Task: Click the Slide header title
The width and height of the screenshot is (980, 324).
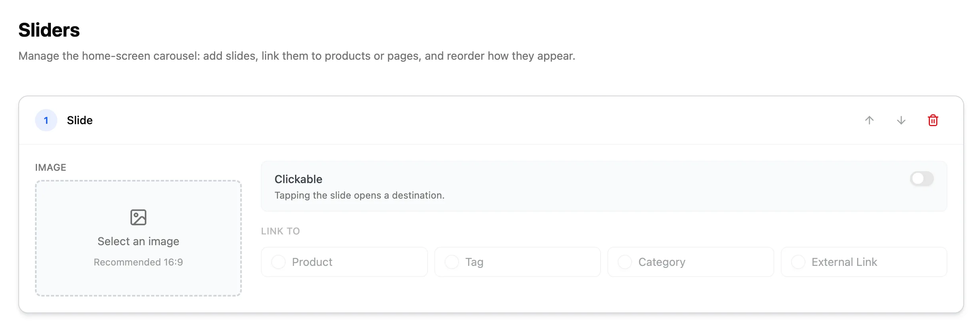Action: (x=80, y=120)
